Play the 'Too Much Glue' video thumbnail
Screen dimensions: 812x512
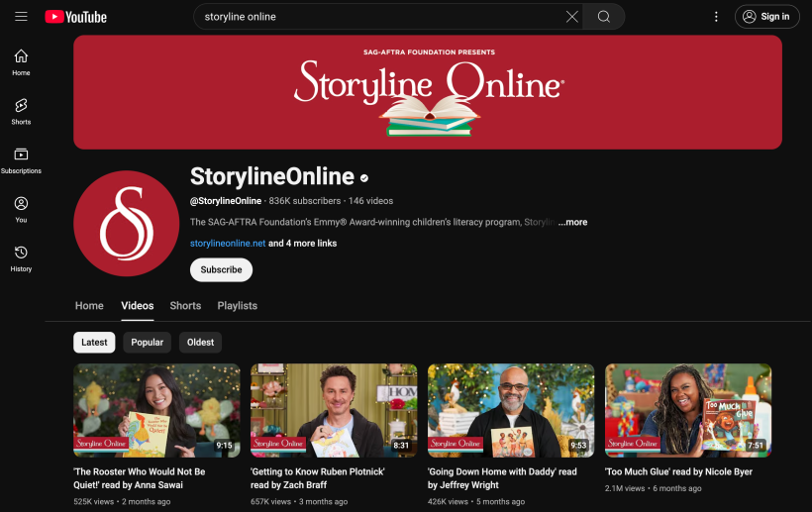[688, 410]
